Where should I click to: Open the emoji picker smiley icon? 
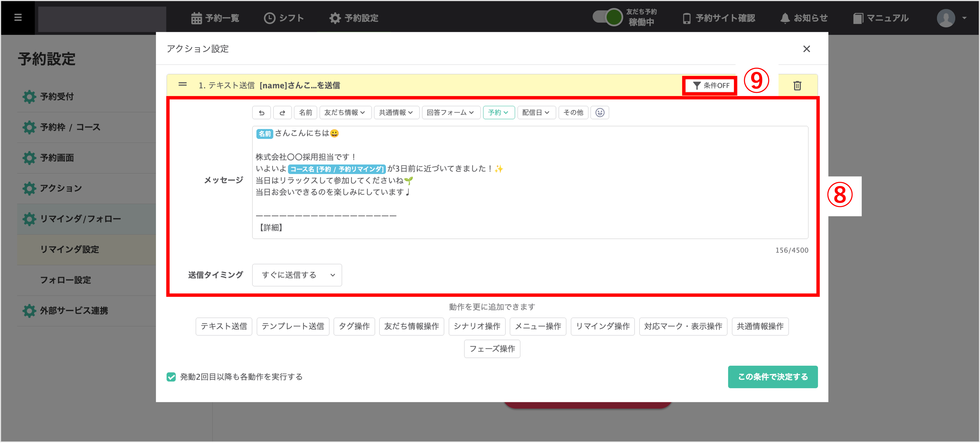(x=600, y=113)
